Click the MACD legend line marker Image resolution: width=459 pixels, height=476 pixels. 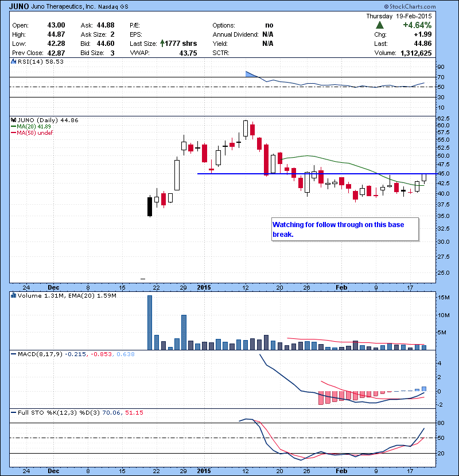click(x=14, y=354)
